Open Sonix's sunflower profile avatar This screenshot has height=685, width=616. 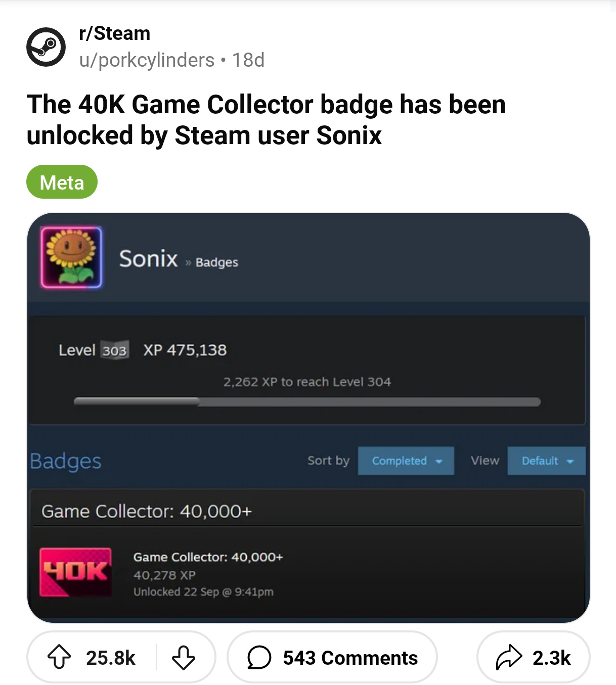[x=71, y=257]
